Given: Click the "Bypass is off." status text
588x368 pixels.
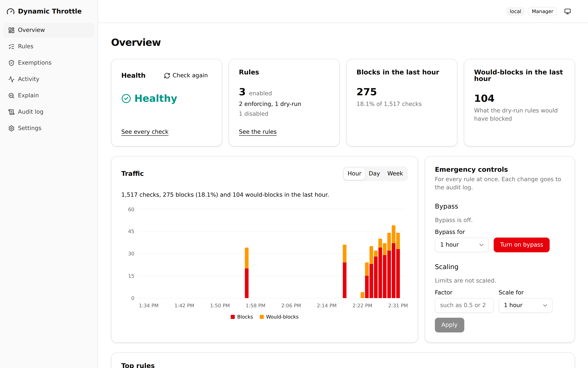Looking at the screenshot, I should (454, 220).
